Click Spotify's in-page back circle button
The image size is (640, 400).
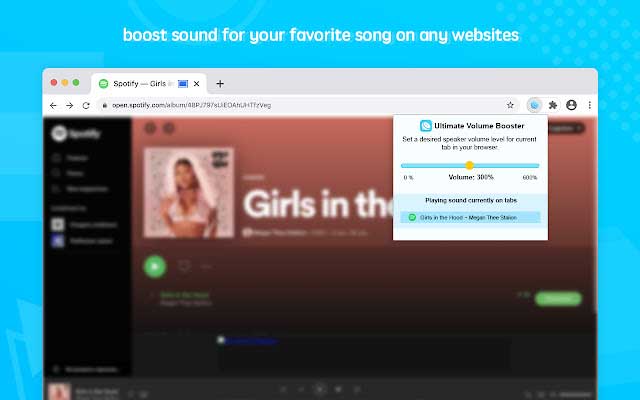tap(150, 129)
